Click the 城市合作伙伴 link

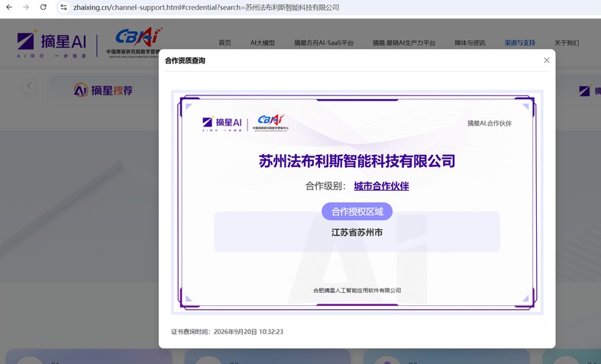(x=381, y=186)
